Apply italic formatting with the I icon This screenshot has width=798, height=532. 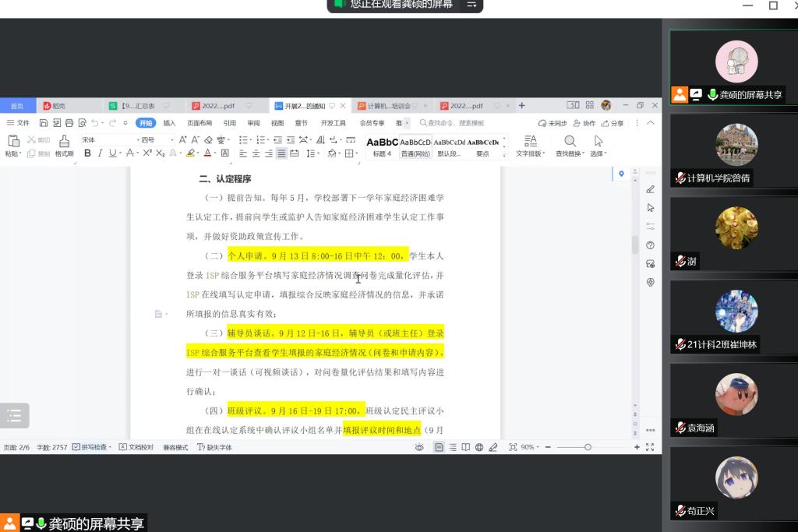click(x=100, y=153)
